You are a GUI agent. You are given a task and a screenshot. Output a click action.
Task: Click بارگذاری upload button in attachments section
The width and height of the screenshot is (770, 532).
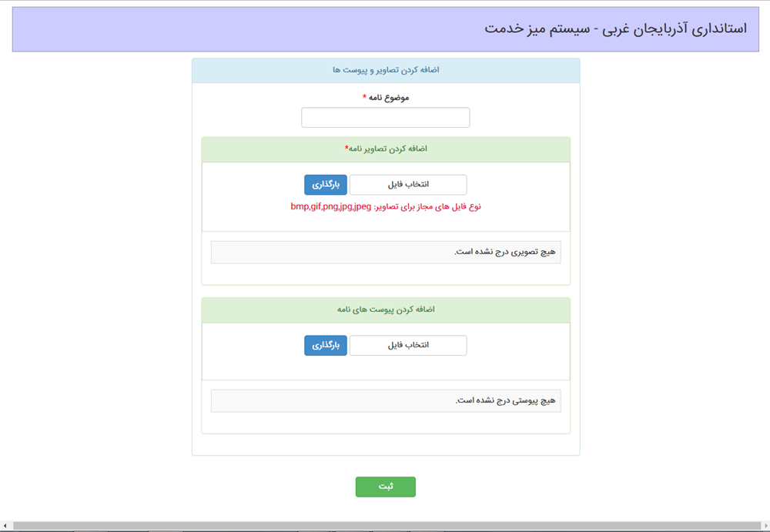326,346
